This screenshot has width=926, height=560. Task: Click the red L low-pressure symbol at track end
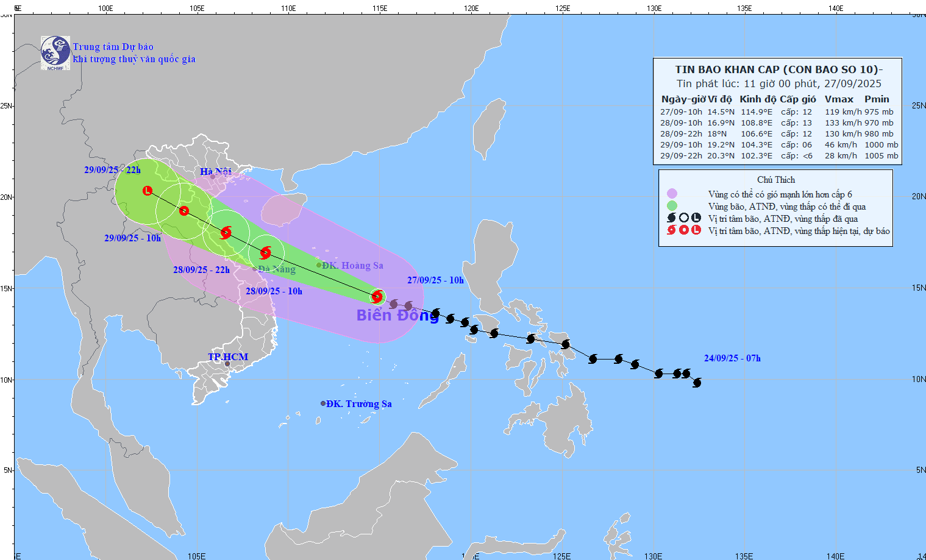coord(148,191)
